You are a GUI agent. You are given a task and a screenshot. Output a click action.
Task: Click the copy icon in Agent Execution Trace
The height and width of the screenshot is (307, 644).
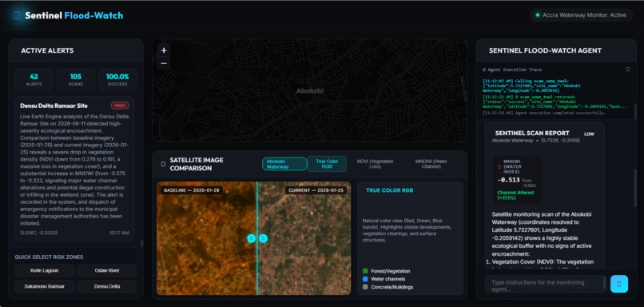[x=627, y=70]
